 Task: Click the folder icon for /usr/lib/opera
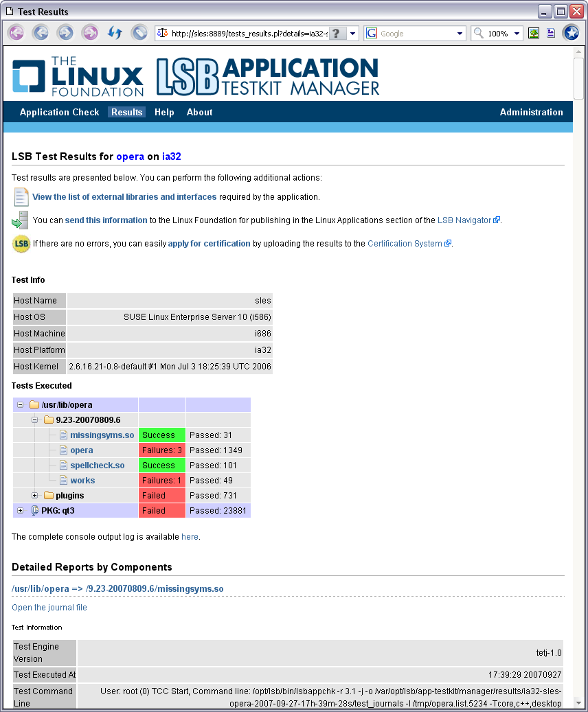(x=34, y=404)
